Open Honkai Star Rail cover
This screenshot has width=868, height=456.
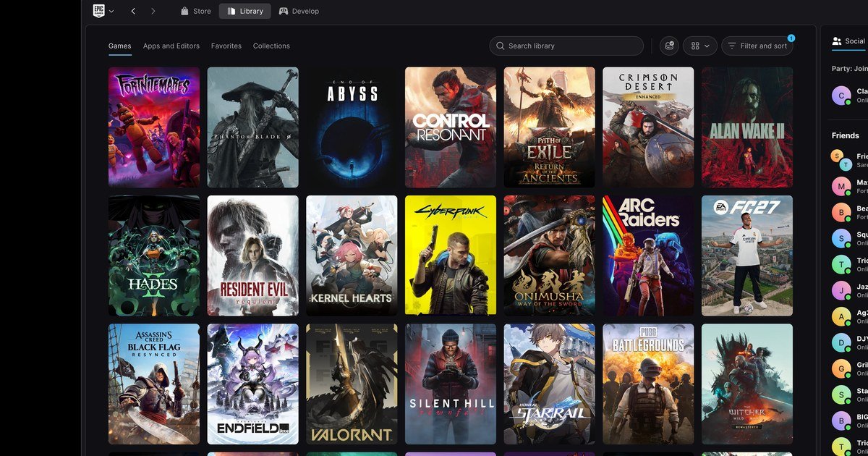coord(550,384)
